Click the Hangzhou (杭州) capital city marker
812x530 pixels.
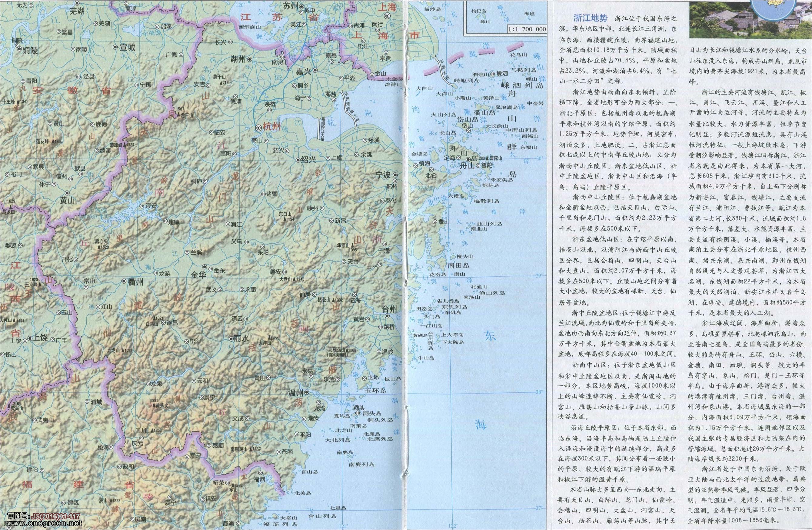tap(259, 127)
